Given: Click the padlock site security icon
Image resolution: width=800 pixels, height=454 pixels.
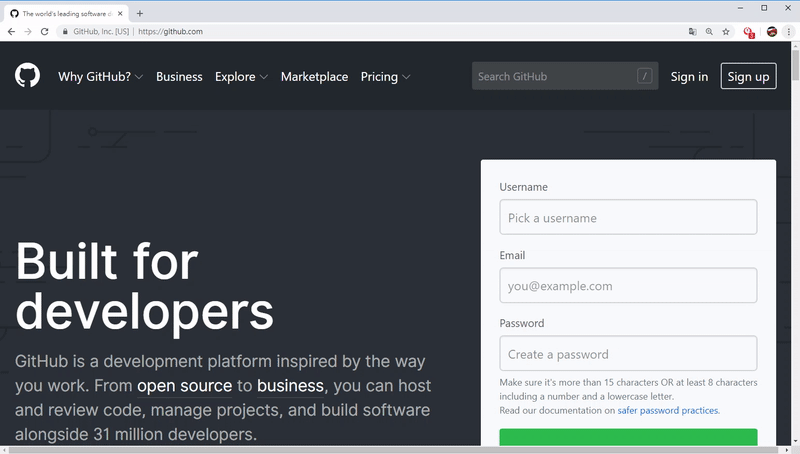Looking at the screenshot, I should click(65, 32).
